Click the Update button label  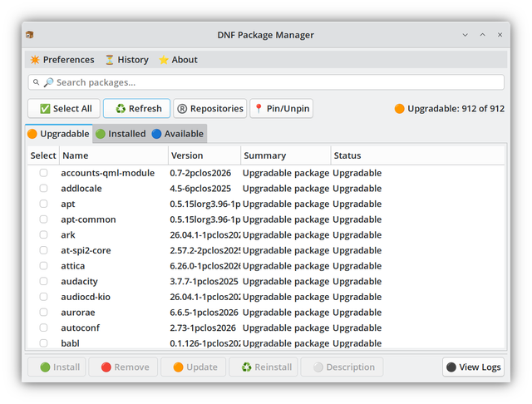pos(202,367)
